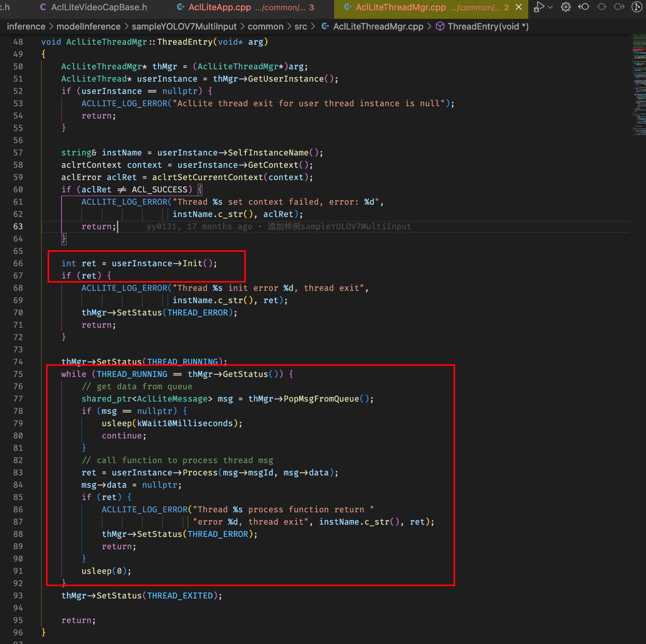The image size is (646, 644).
Task: Click 'THREAD_EXITED' on line 93
Action: (180, 596)
